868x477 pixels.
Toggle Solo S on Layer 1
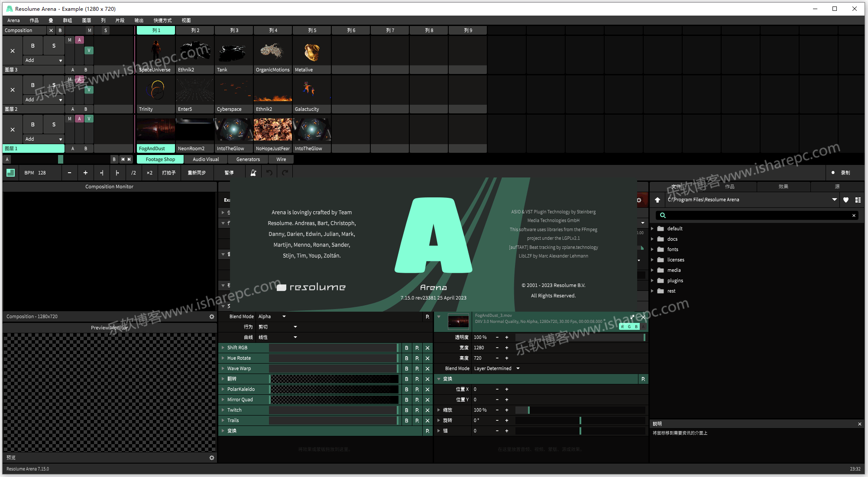point(54,124)
